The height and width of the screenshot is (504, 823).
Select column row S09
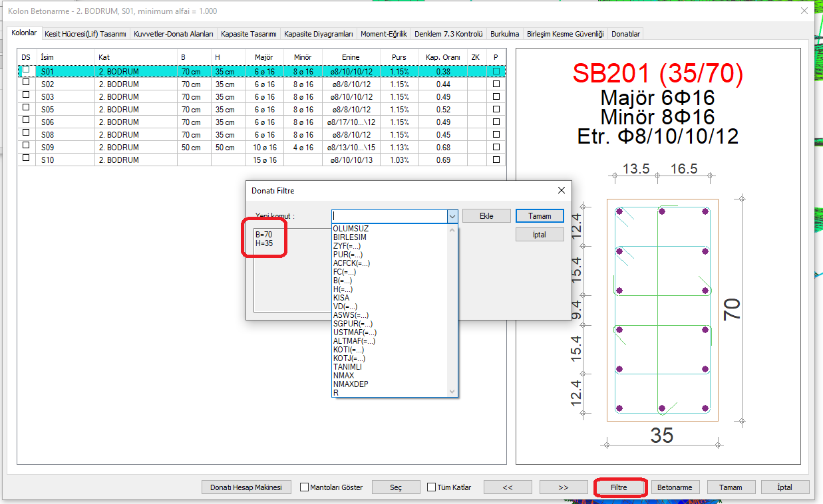(x=261, y=148)
